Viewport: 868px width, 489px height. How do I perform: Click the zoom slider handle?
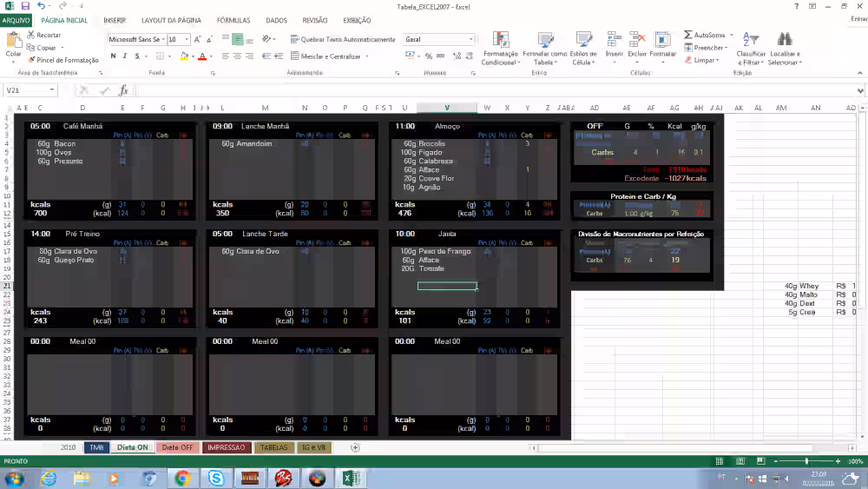click(x=806, y=460)
